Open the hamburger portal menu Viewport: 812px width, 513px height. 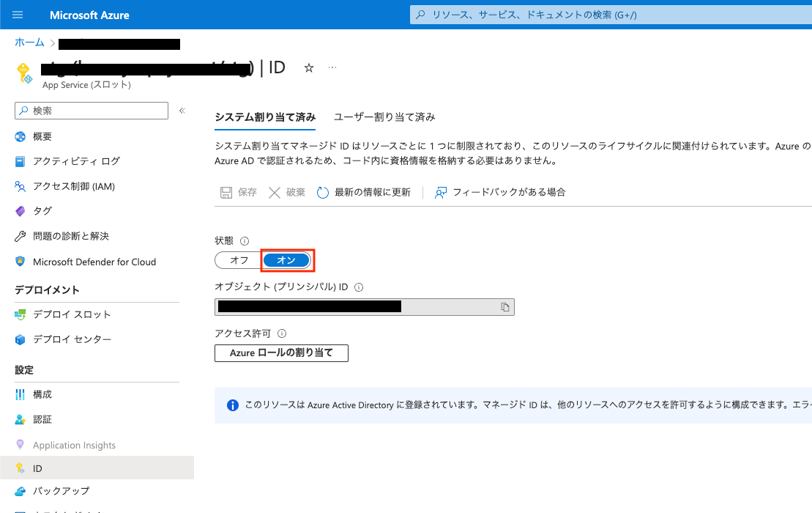click(18, 15)
